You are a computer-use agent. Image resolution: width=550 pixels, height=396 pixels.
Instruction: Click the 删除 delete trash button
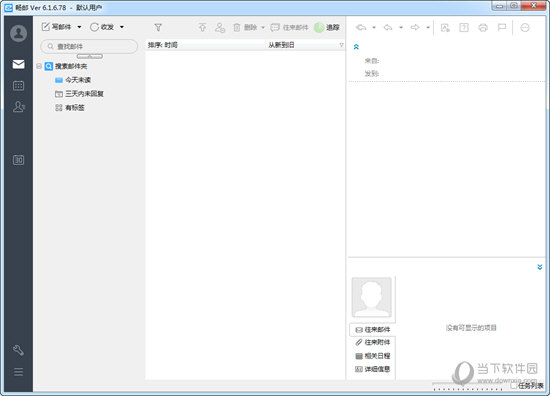[x=245, y=27]
